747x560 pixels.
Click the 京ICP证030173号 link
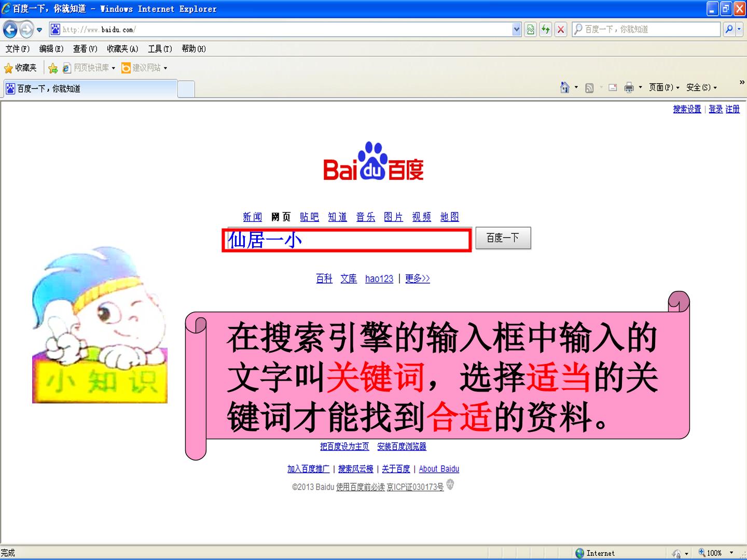pos(416,487)
